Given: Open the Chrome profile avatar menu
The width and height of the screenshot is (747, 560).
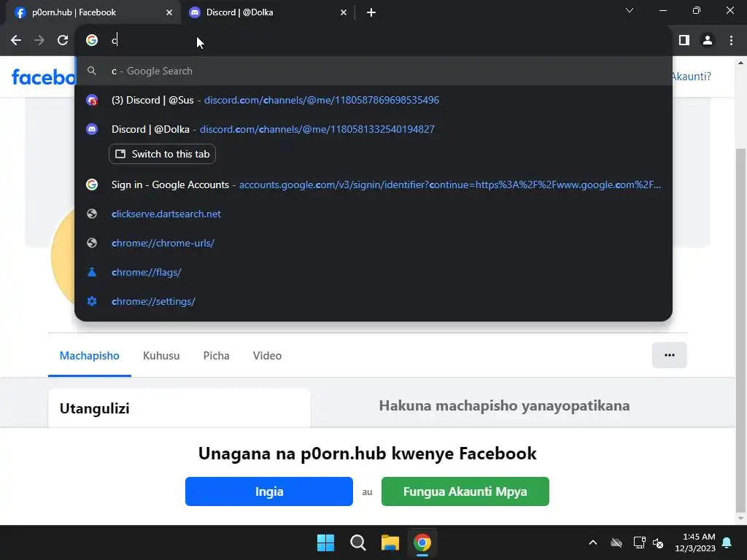Looking at the screenshot, I should pos(708,41).
